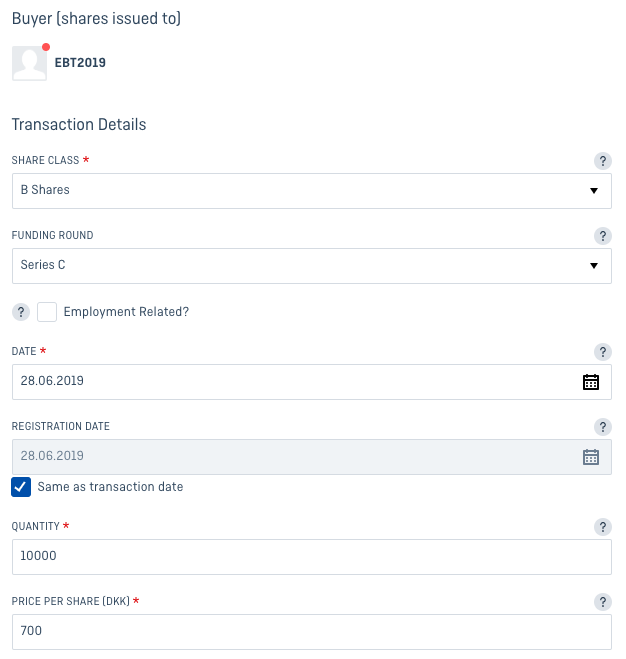Click the help icon beside Employment Related

tap(21, 312)
